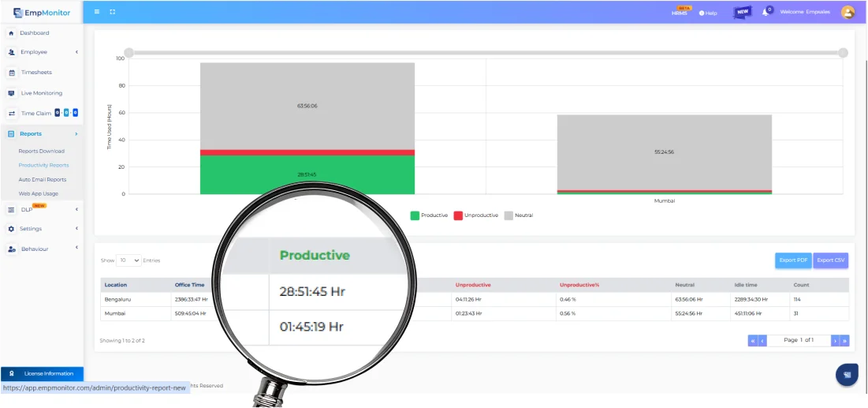The width and height of the screenshot is (868, 408).
Task: Click the fullscreen icon in top bar
Action: click(112, 12)
